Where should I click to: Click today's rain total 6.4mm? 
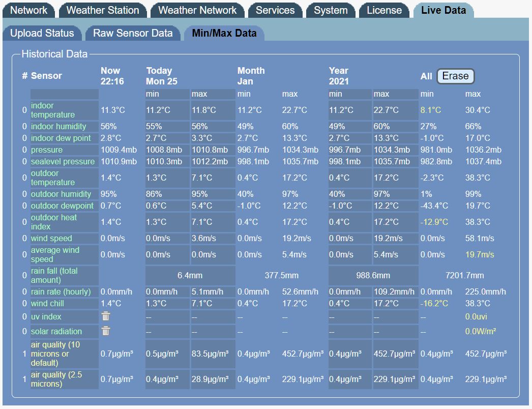[x=190, y=275]
